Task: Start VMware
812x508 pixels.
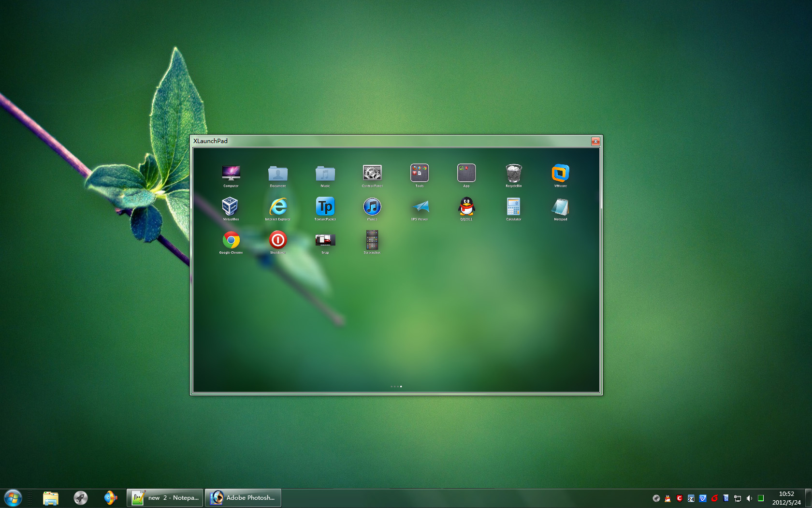Action: coord(560,173)
